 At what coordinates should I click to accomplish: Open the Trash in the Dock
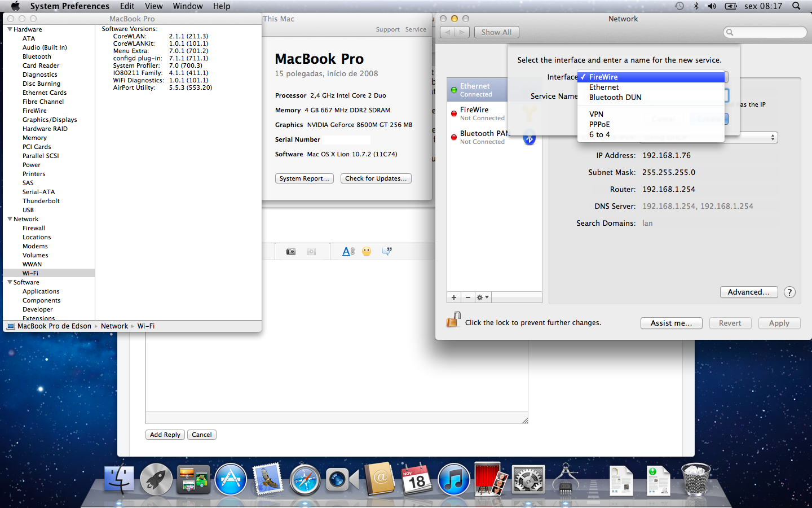click(696, 480)
